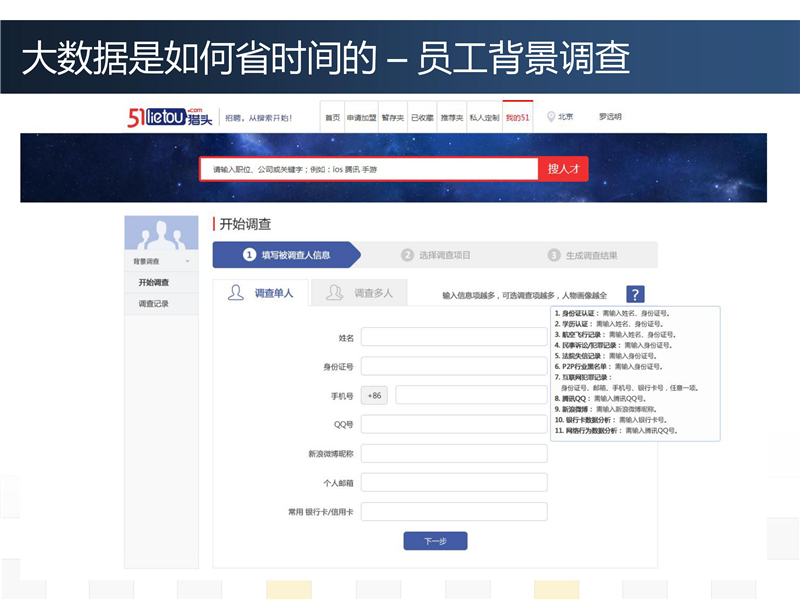Click step 2 circle 选择调查项目

[407, 255]
